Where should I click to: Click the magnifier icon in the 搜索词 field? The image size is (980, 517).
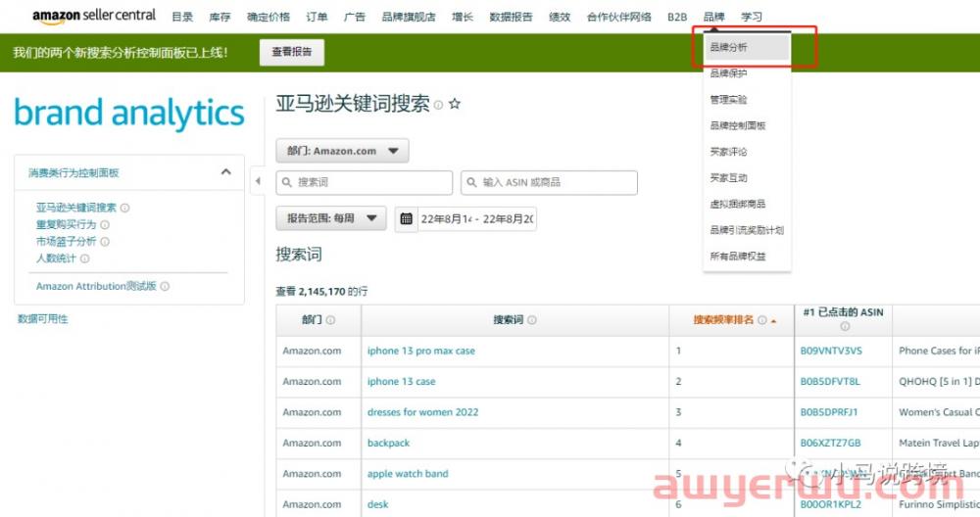coord(287,182)
